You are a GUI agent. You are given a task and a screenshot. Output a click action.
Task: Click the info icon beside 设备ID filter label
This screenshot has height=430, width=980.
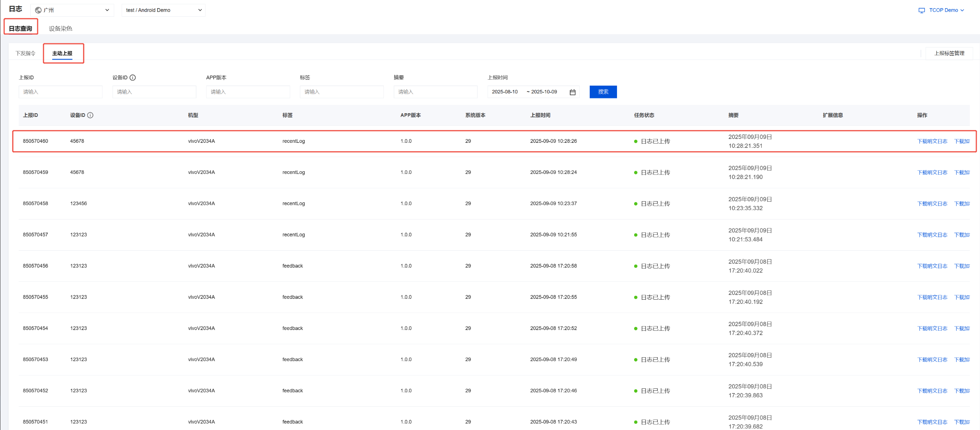(x=133, y=77)
